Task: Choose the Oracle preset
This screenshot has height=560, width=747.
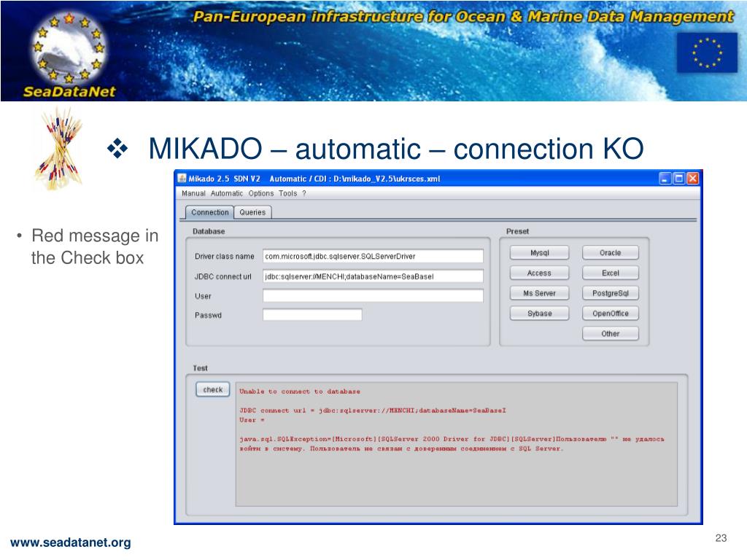Action: pyautogui.click(x=611, y=253)
